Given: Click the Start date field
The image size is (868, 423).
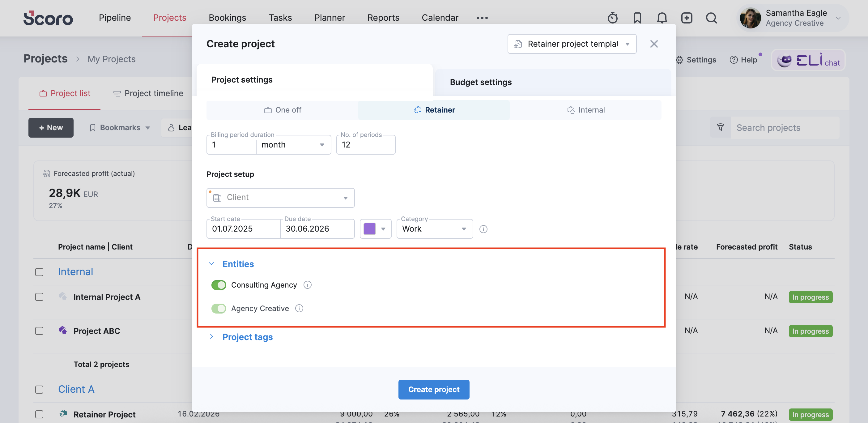Looking at the screenshot, I should coord(243,229).
